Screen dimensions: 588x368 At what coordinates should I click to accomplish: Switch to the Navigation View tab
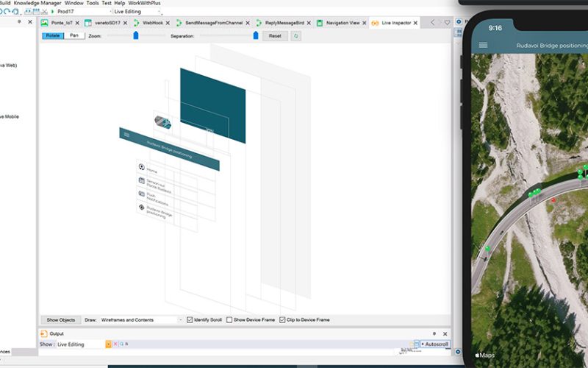pyautogui.click(x=343, y=23)
